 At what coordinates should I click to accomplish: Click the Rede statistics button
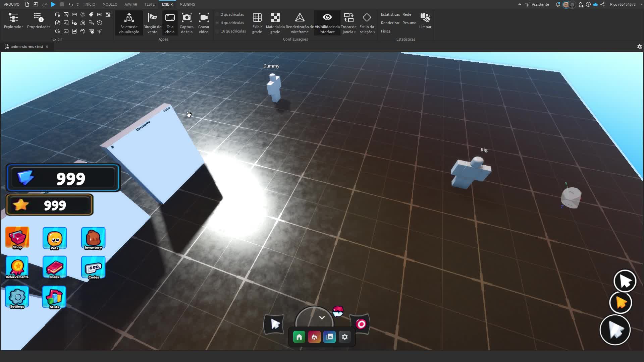click(407, 14)
